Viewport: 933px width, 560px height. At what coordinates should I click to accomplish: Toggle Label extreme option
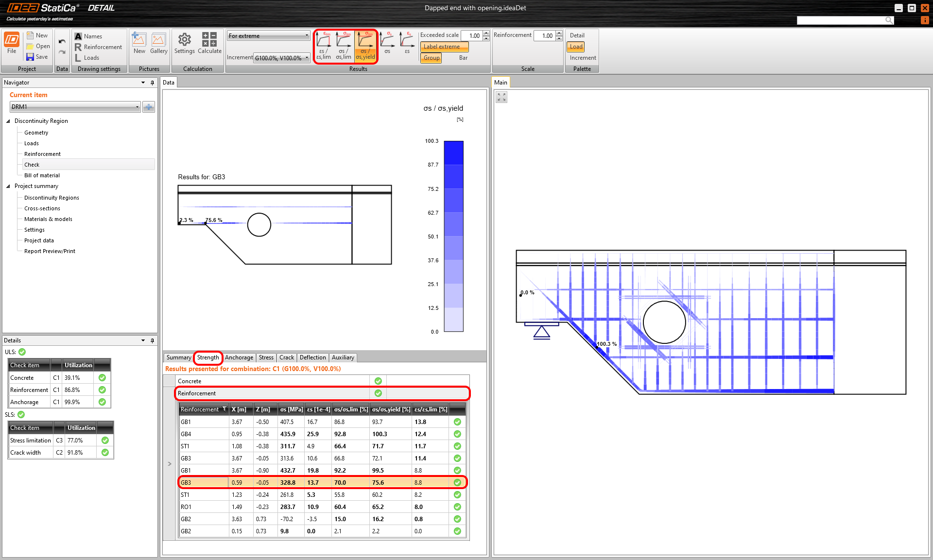pyautogui.click(x=444, y=47)
